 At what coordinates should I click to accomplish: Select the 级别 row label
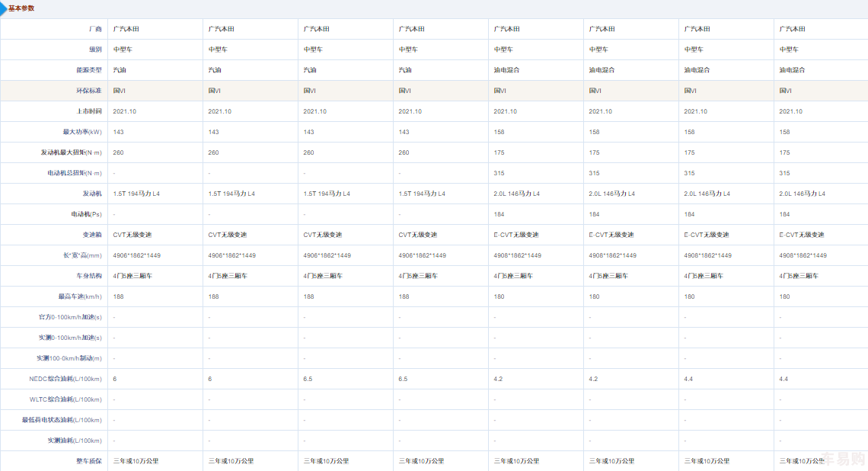coord(95,50)
